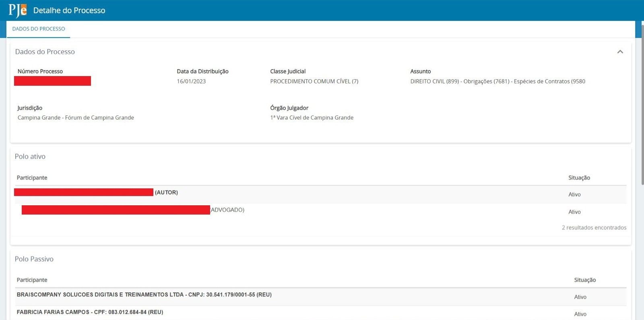Select Campina Grande - Fórum de Campina Grande
644x320 pixels.
click(76, 118)
